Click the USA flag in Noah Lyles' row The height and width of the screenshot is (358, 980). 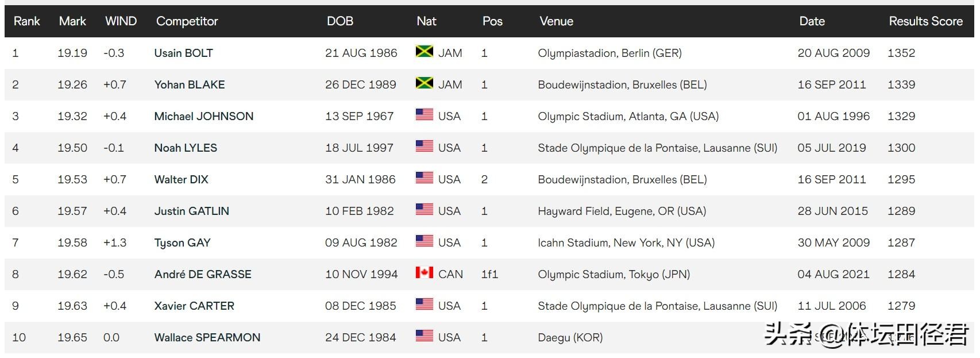click(x=424, y=147)
